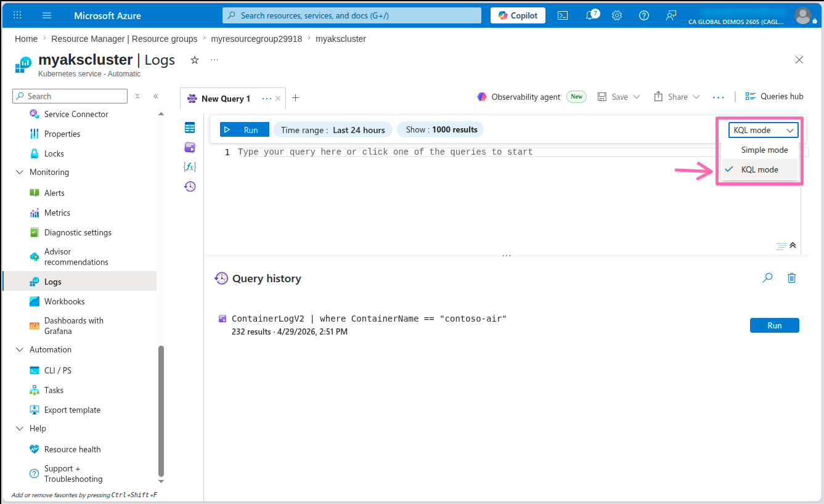Screen dimensions: 824x504
Task: Open the hamburger portal menu
Action: pyautogui.click(x=47, y=15)
